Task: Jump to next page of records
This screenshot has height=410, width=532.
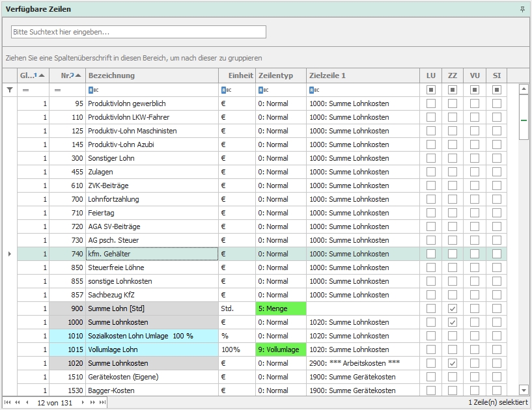Action: 92,403
